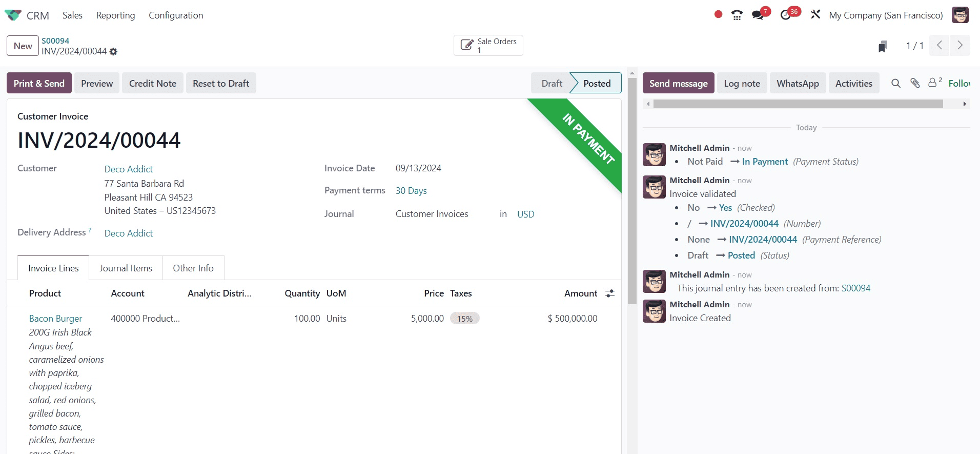Open the Reporting menu
980x454 pixels.
click(x=115, y=15)
